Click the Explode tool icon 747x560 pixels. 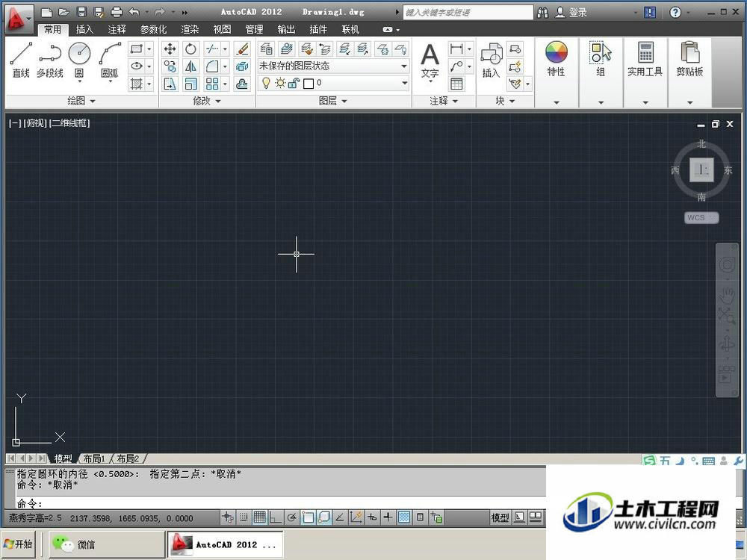242,66
